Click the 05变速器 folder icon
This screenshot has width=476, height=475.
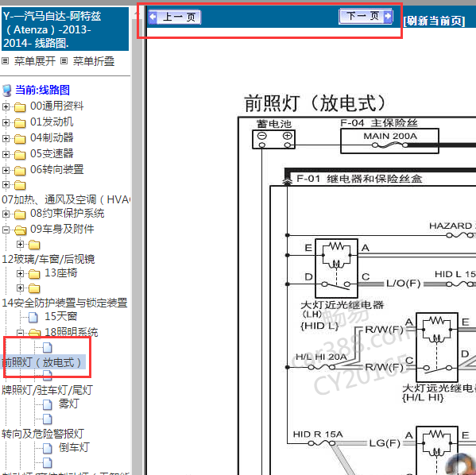[20, 154]
